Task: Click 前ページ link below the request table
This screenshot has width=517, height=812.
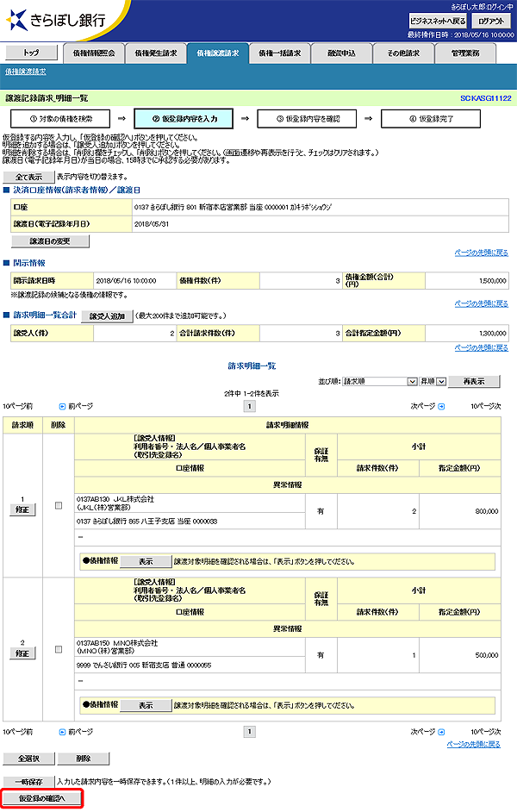Action: point(81,732)
